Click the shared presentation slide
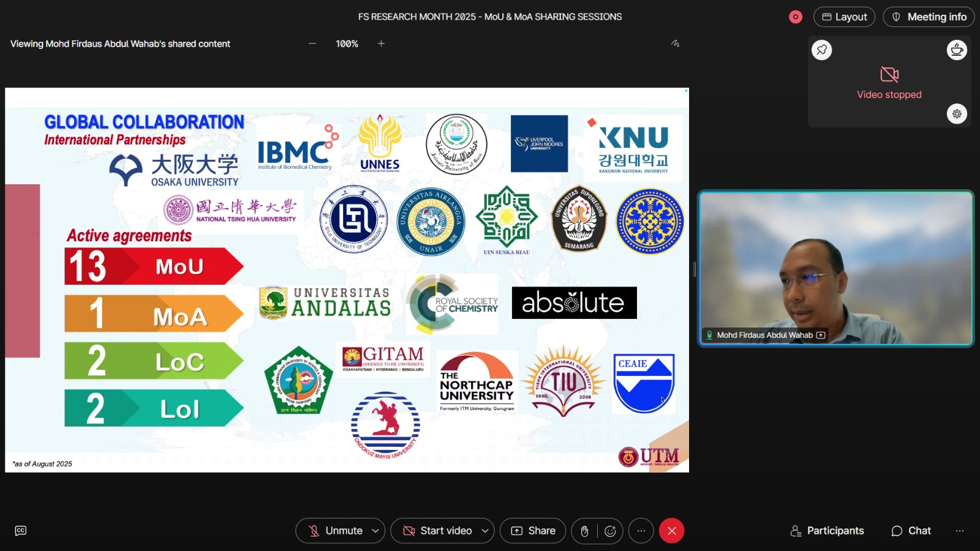 pyautogui.click(x=347, y=280)
